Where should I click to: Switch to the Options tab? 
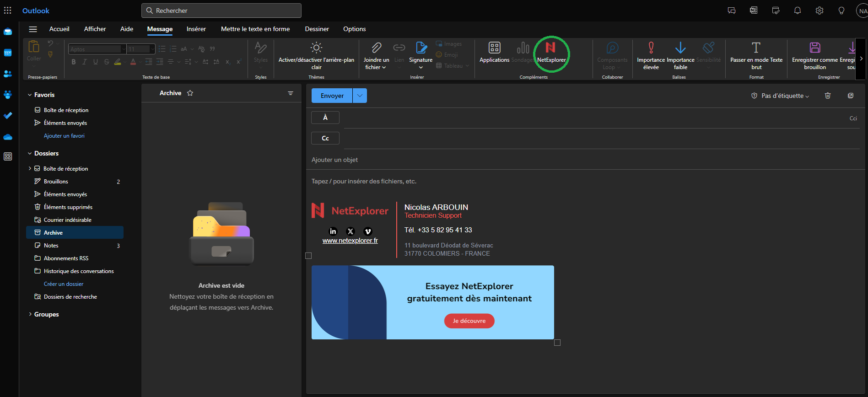tap(355, 29)
